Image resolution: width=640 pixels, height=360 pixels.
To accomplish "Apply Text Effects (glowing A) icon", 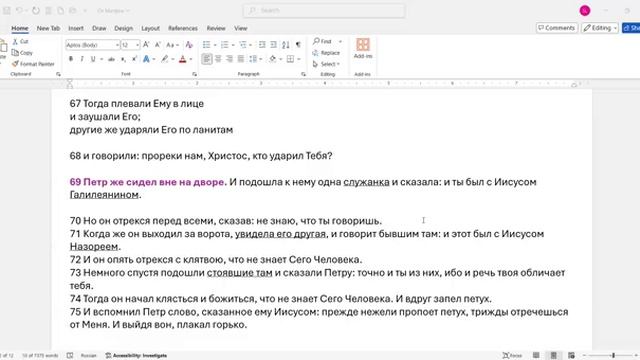I will (x=146, y=60).
